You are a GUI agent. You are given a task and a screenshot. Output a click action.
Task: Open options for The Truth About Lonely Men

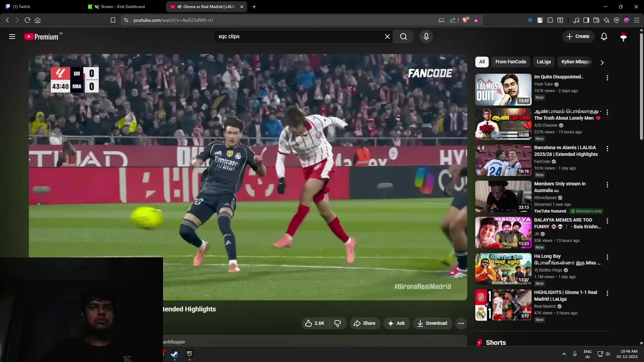607,112
